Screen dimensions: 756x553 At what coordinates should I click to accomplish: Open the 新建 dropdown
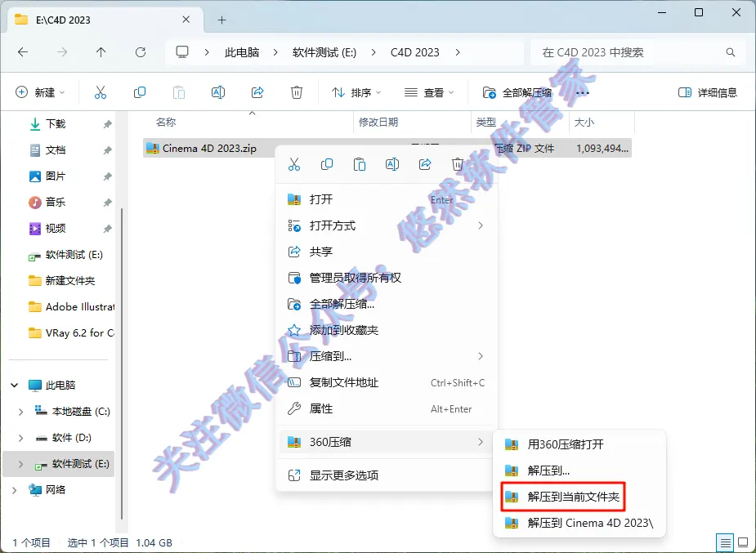(x=41, y=92)
